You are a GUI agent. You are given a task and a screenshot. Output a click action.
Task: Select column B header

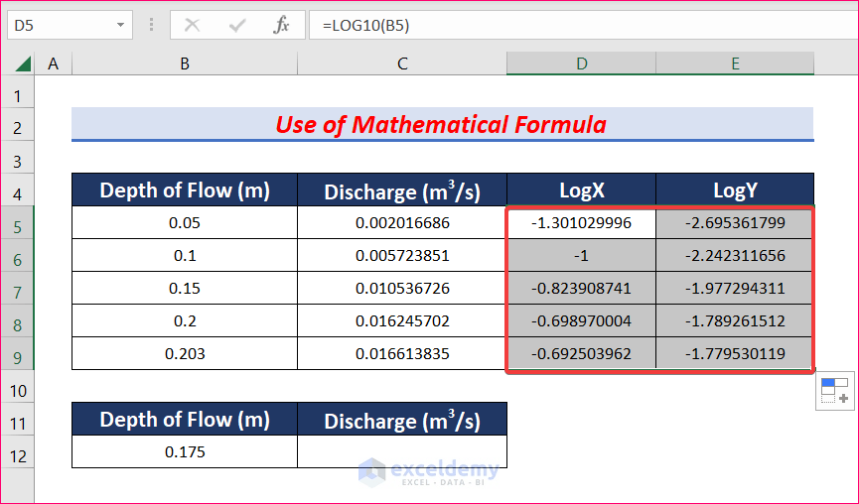click(x=185, y=64)
